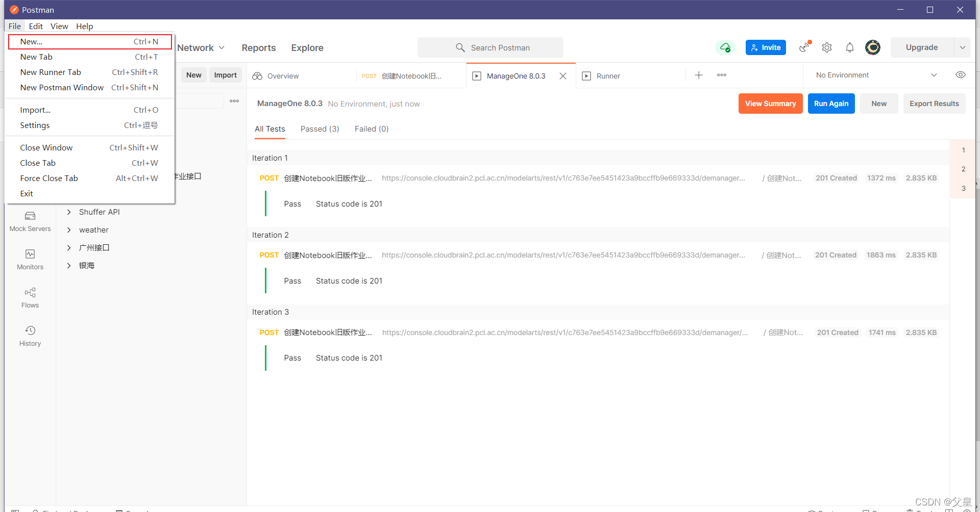Viewport: 980px width, 512px height.
Task: Select Close Tab menu item
Action: (90, 163)
